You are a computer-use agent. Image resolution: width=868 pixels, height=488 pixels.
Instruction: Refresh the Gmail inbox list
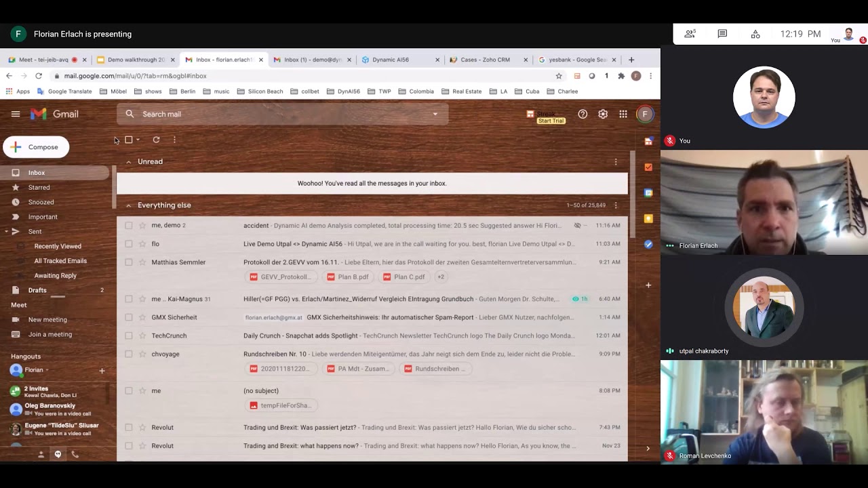coord(156,140)
